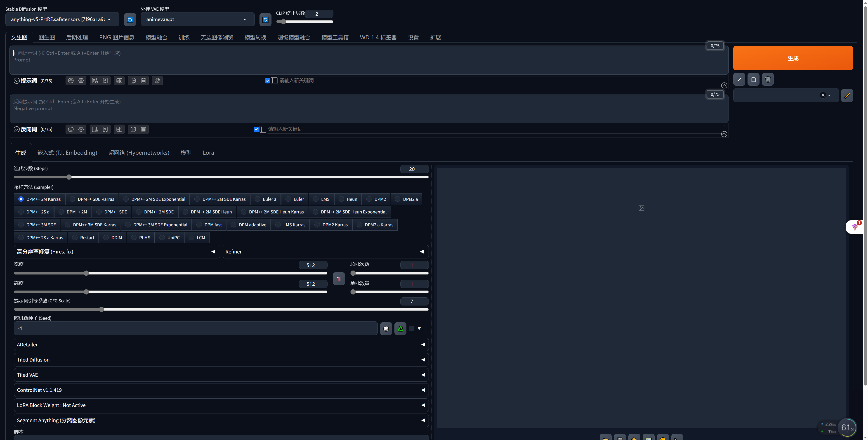This screenshot has width=868, height=440.
Task: Open history icon in the 反向词 toolbar
Action: [x=95, y=129]
